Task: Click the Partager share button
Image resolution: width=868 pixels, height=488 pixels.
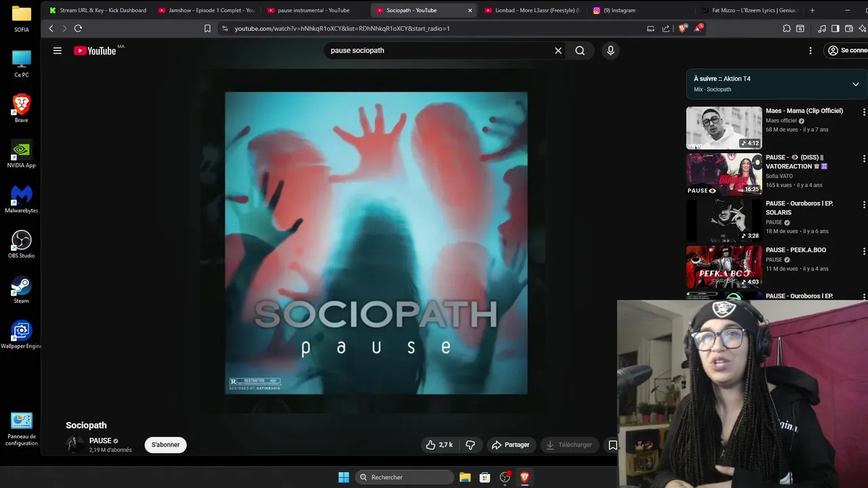Action: point(511,445)
